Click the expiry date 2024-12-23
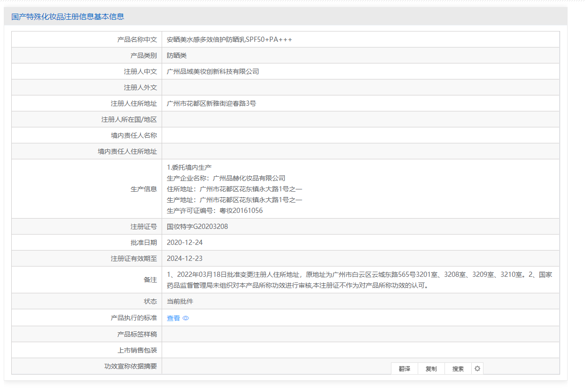This screenshot has width=585, height=392. click(185, 259)
